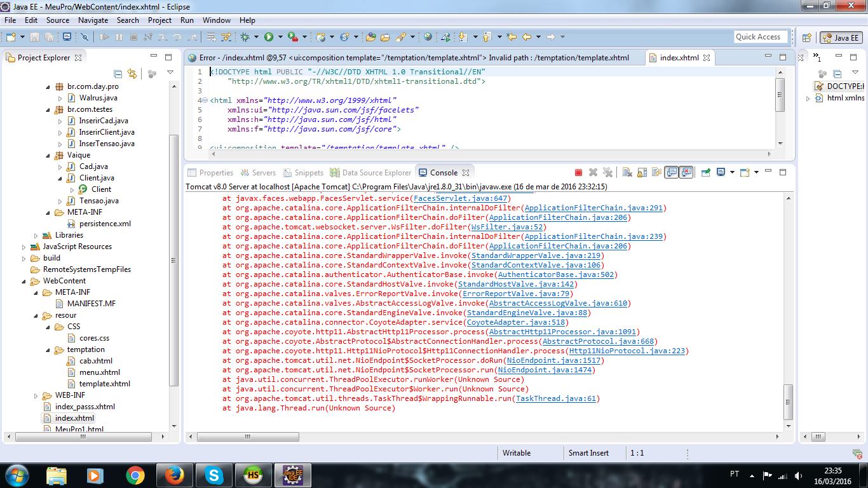Click the Search flashlight toolbar icon
This screenshot has width=868, height=488.
tap(402, 37)
